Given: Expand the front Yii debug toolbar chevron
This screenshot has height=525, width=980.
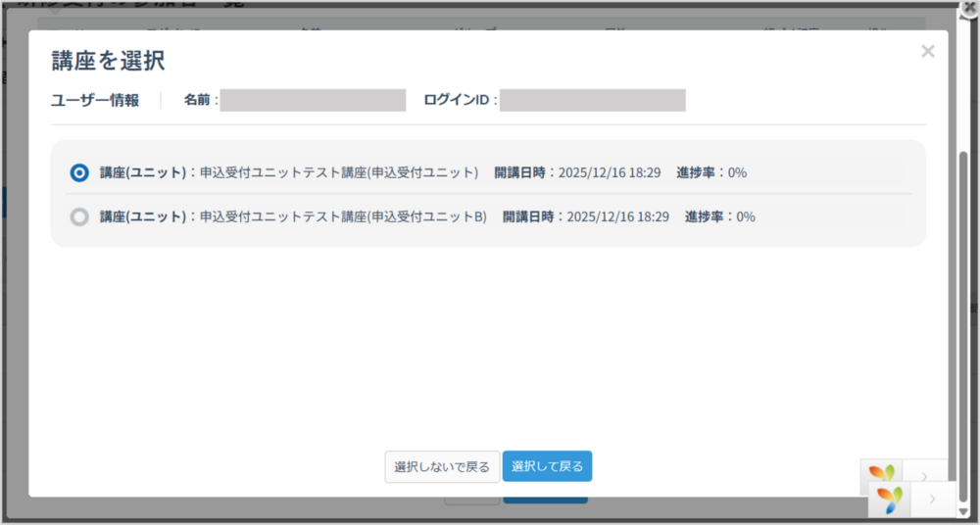Looking at the screenshot, I should [932, 500].
